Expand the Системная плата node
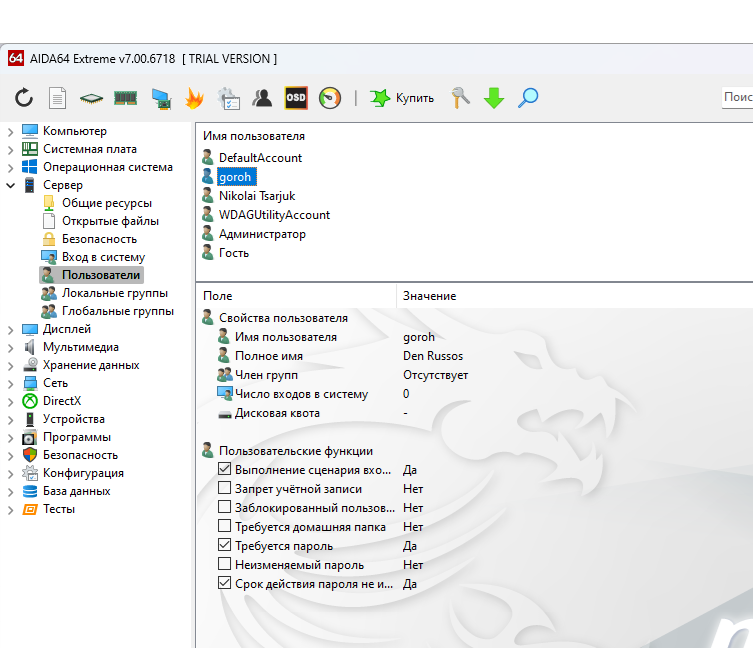Screen dimensions: 753x648 coord(11,150)
